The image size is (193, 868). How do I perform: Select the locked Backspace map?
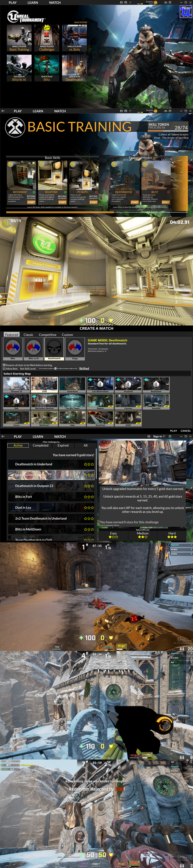pos(156,385)
